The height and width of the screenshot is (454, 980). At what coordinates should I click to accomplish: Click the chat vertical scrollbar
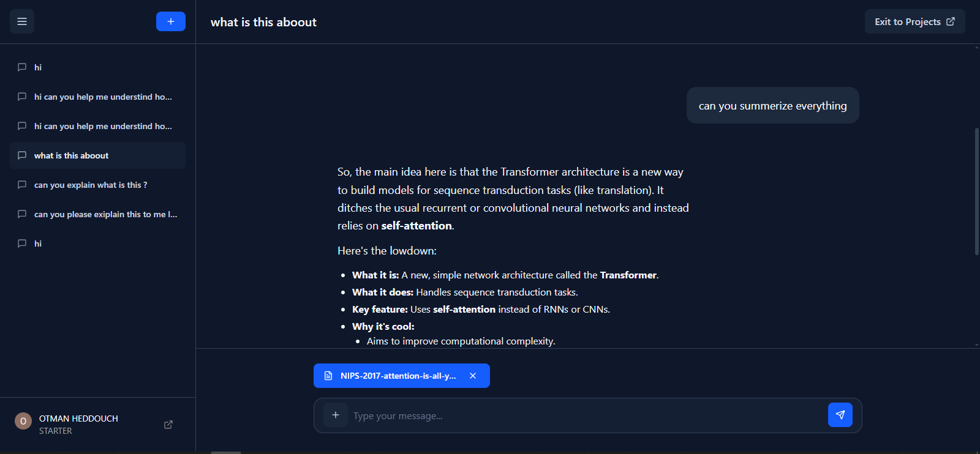pos(977,192)
